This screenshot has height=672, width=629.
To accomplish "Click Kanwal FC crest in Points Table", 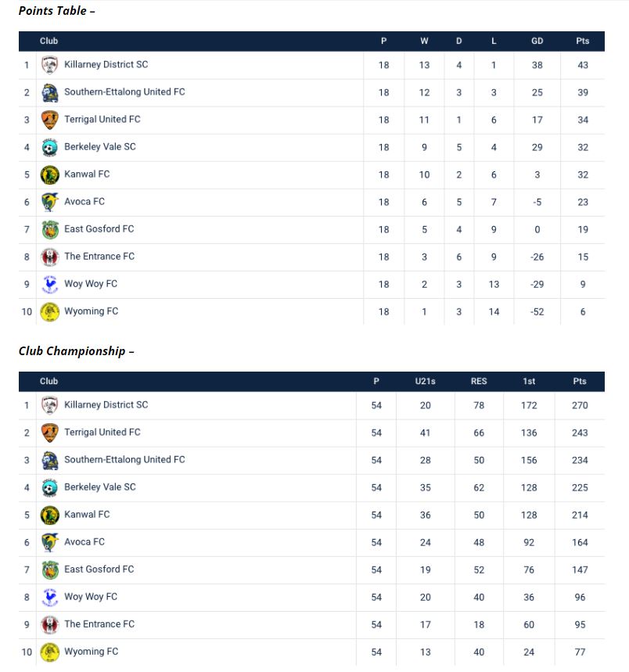I will click(x=50, y=174).
